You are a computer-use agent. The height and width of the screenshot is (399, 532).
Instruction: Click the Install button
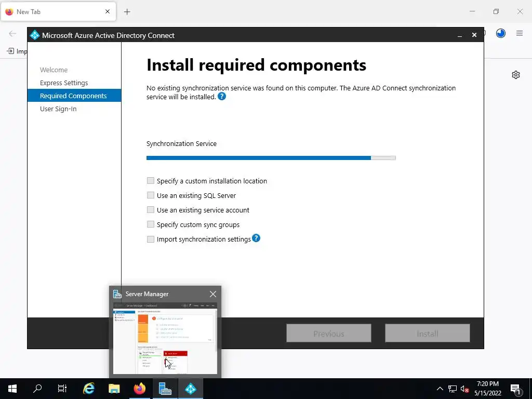(428, 334)
